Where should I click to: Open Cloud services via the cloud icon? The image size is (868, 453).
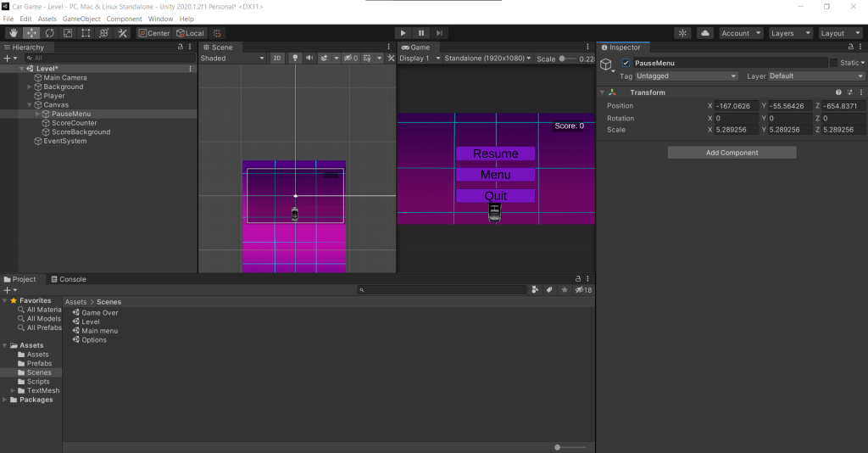point(705,33)
